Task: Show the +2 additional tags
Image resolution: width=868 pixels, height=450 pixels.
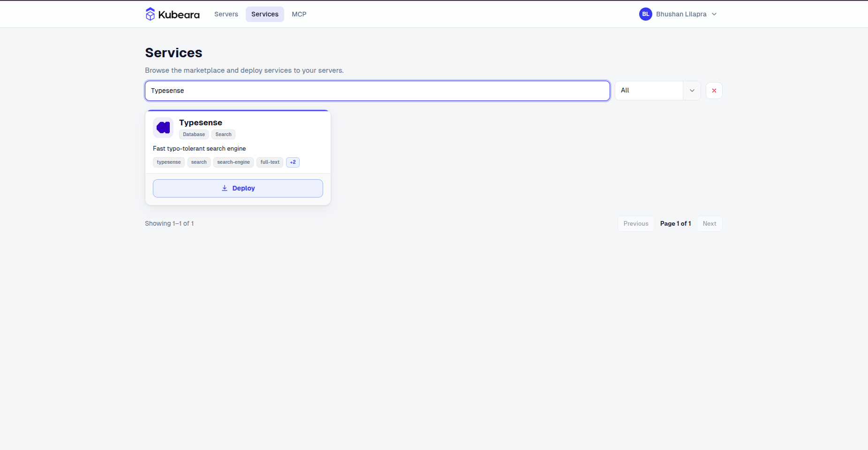Action: tap(293, 162)
